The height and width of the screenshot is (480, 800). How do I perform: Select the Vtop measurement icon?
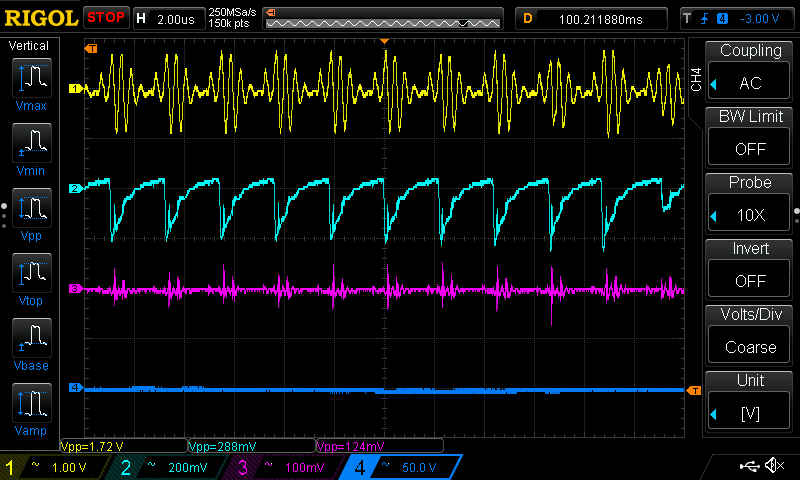click(31, 277)
